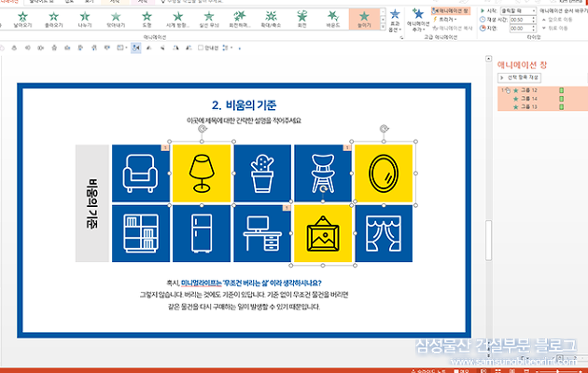This screenshot has height=373, width=588.
Task: Expand the animation gallery more button
Action: coord(383,27)
